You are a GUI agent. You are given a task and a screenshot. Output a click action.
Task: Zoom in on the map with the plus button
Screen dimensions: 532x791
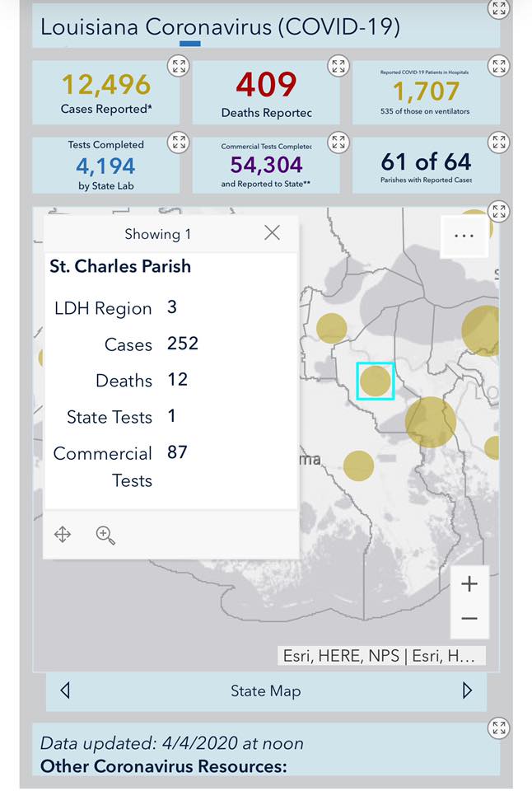[469, 583]
